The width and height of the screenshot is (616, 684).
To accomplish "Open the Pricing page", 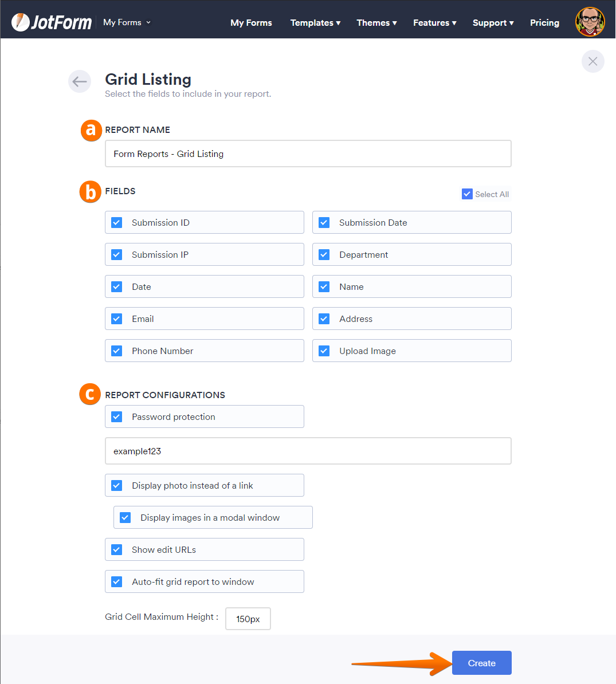I will (x=544, y=23).
